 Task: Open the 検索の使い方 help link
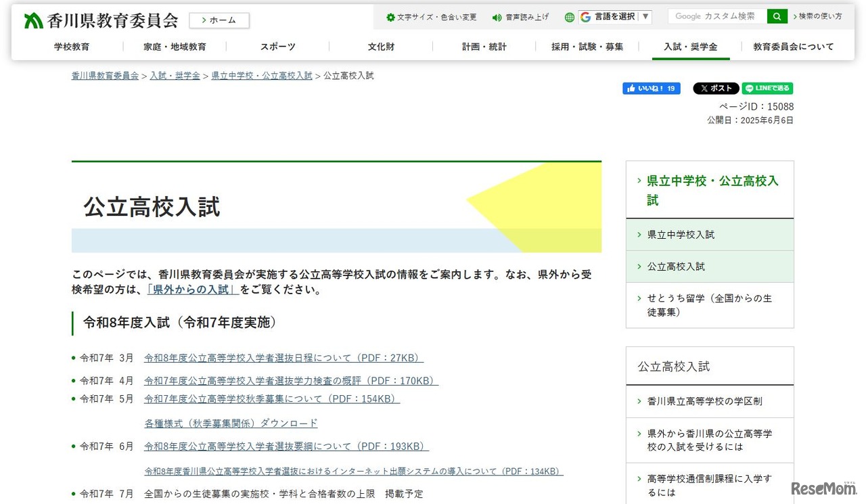click(x=819, y=16)
